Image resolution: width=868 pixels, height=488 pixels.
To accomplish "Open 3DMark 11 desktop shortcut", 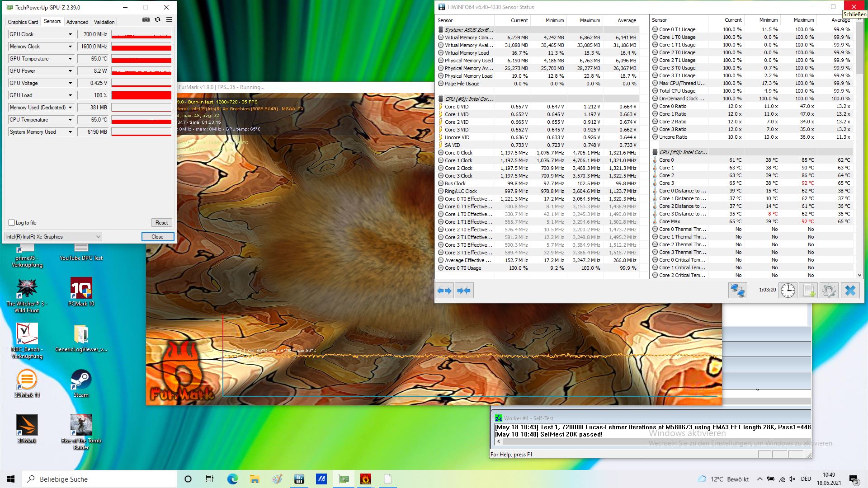I will (x=27, y=384).
